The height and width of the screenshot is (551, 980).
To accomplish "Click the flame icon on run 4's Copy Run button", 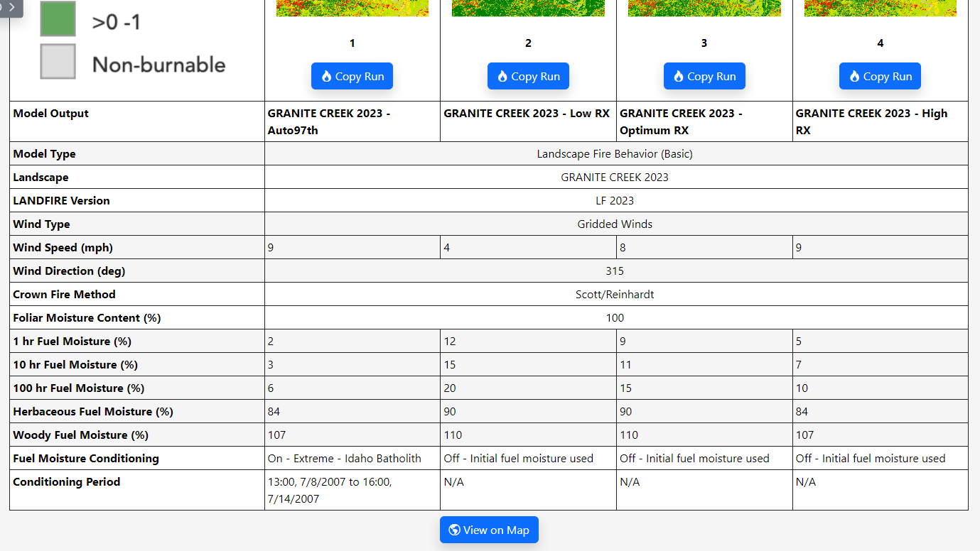I will (856, 76).
